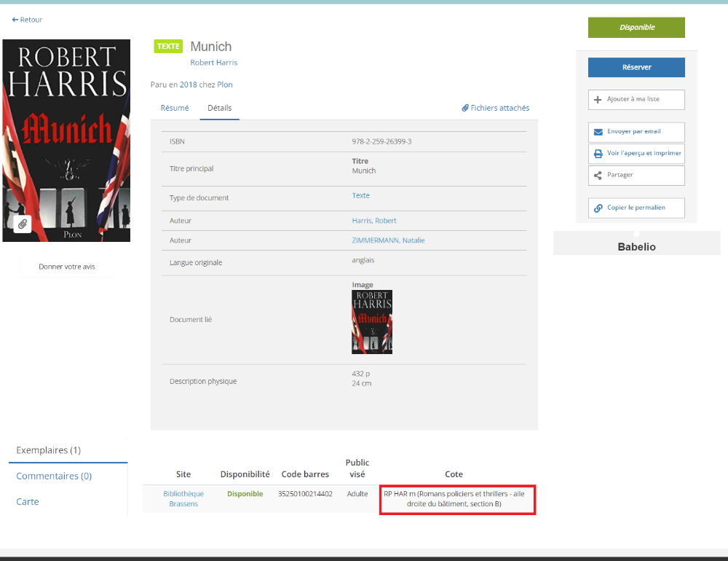Open the publisher link Plon
The image size is (728, 561).
coord(226,85)
